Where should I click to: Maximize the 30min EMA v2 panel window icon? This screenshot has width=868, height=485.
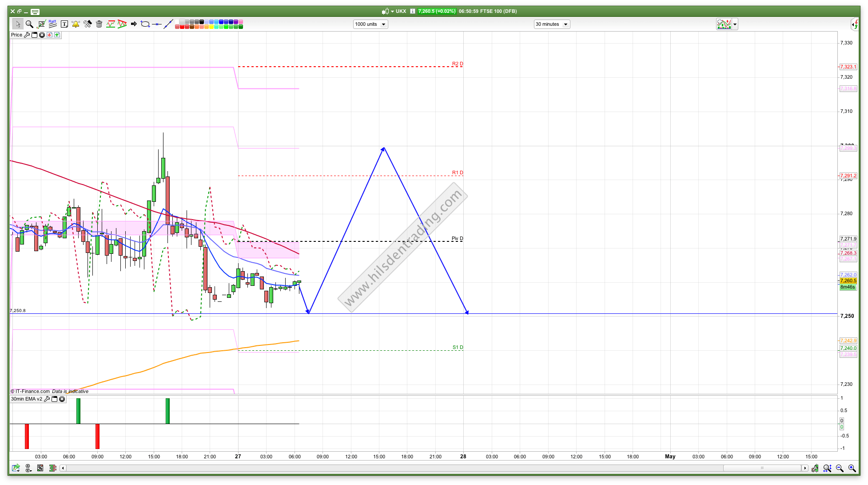(55, 399)
